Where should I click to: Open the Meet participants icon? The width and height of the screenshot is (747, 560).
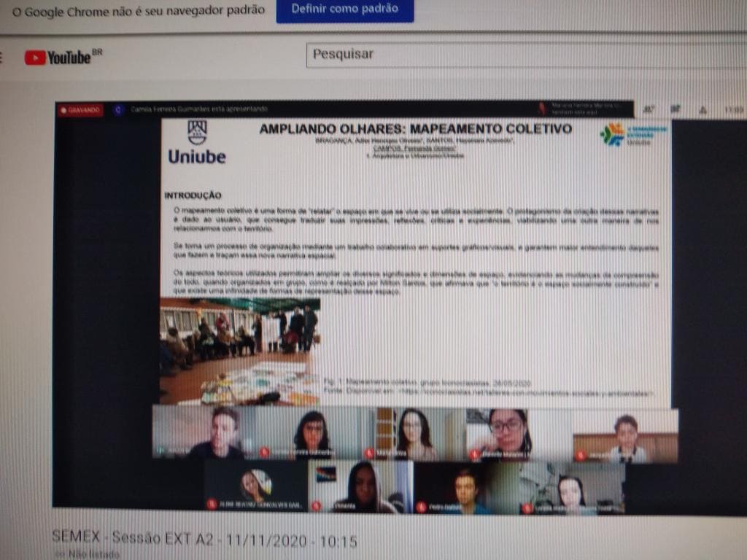[649, 109]
